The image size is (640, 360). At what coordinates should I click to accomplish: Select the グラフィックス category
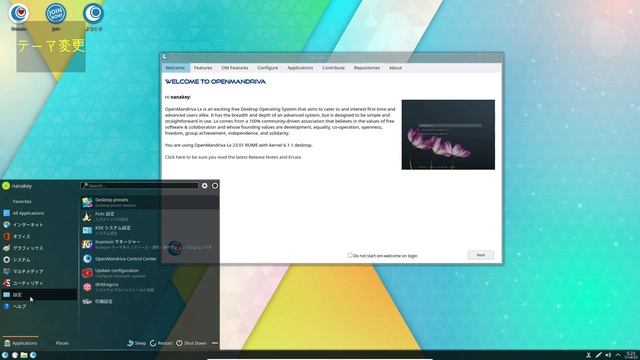pyautogui.click(x=39, y=248)
